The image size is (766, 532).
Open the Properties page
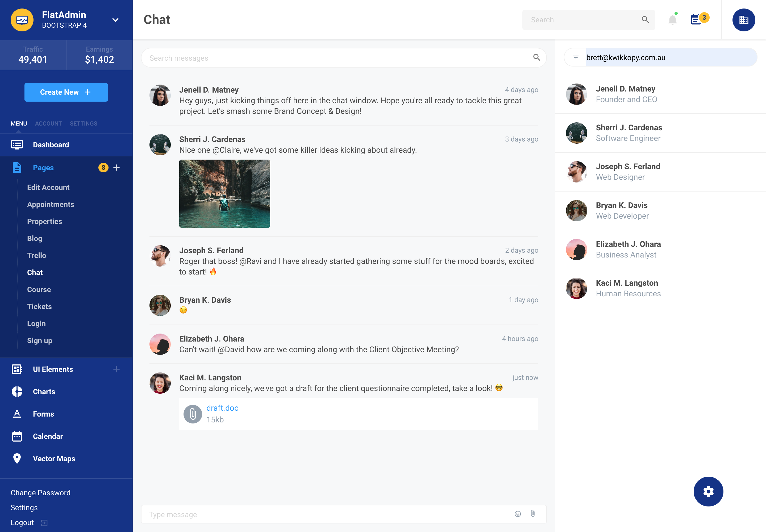pos(45,221)
